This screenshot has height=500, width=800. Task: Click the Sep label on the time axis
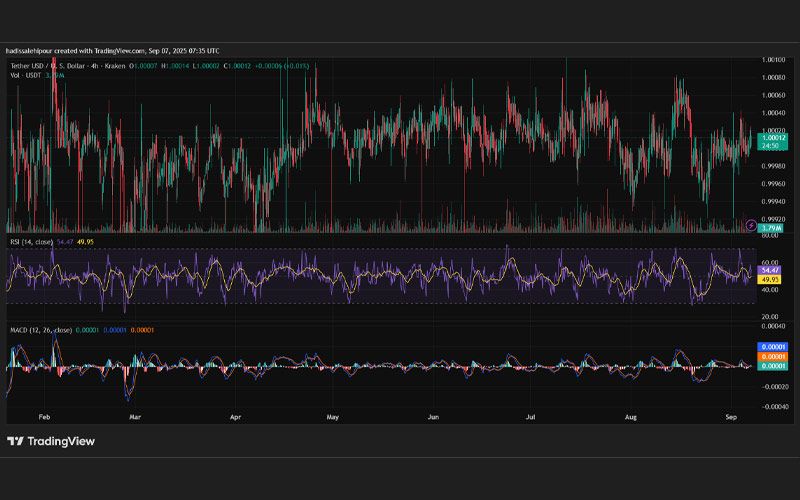point(731,417)
